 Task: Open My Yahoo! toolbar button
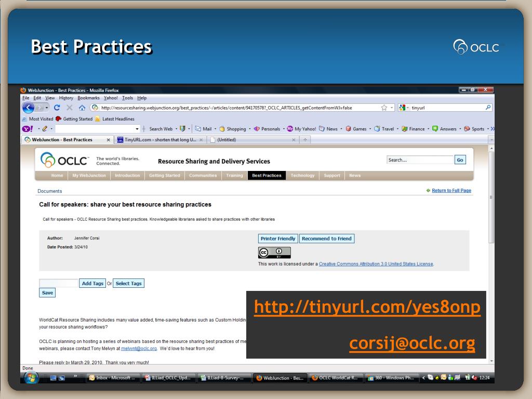(301, 129)
